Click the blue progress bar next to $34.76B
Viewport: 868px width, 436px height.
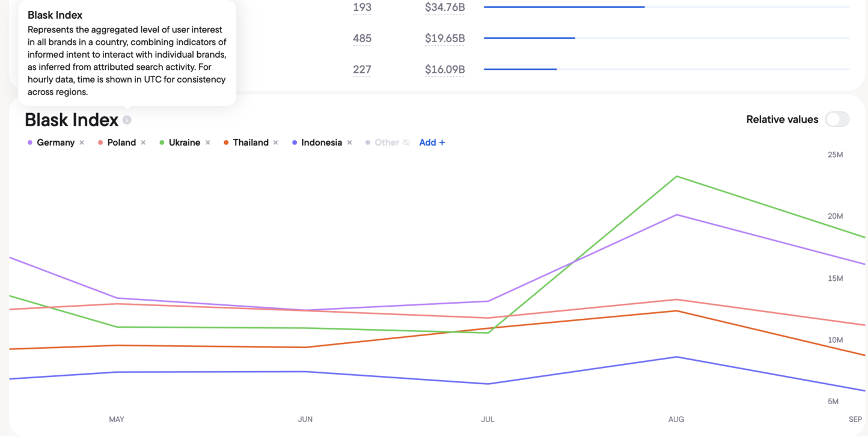tap(564, 7)
